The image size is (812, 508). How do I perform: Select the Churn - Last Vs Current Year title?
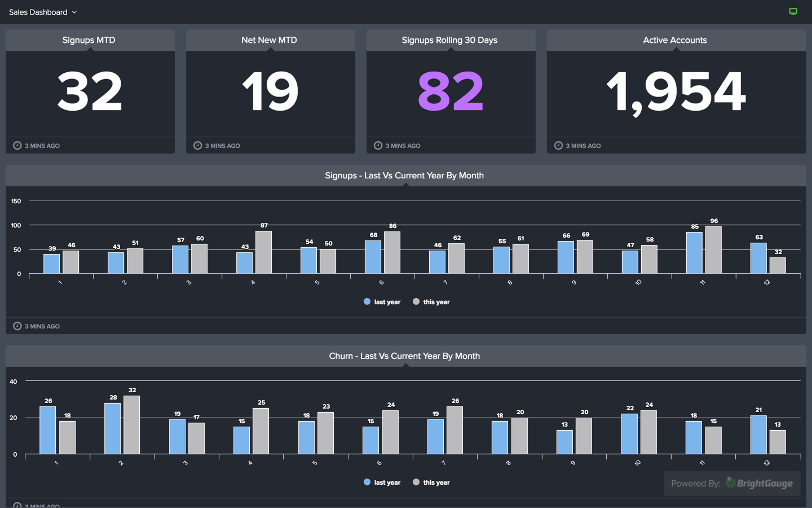click(x=404, y=356)
